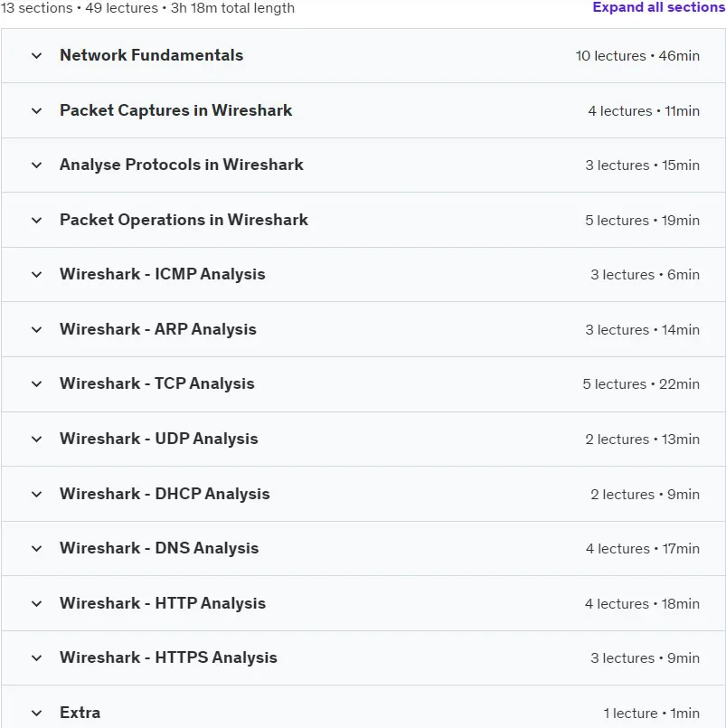
Task: Open Analyse Protocols in Wireshark title
Action: tap(182, 165)
